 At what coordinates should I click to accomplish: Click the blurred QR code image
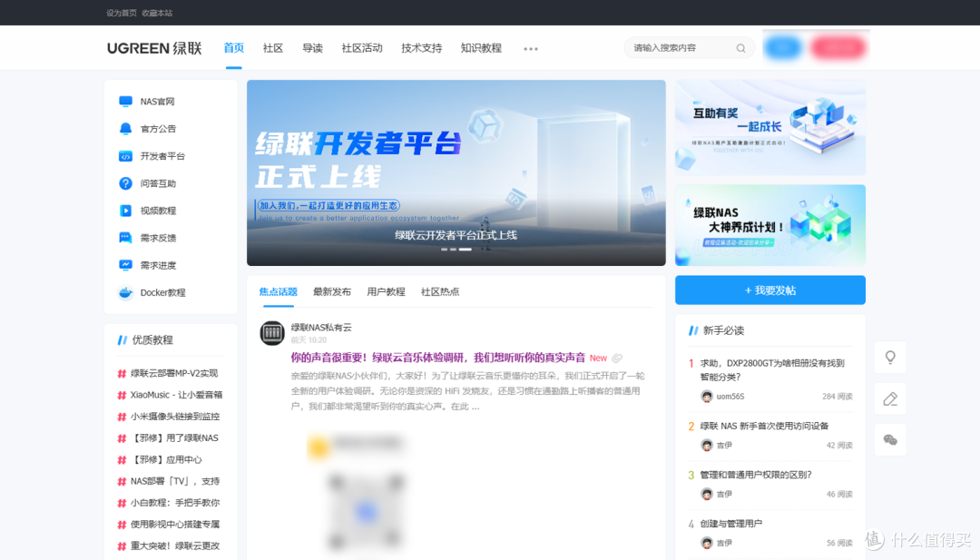pos(367,510)
